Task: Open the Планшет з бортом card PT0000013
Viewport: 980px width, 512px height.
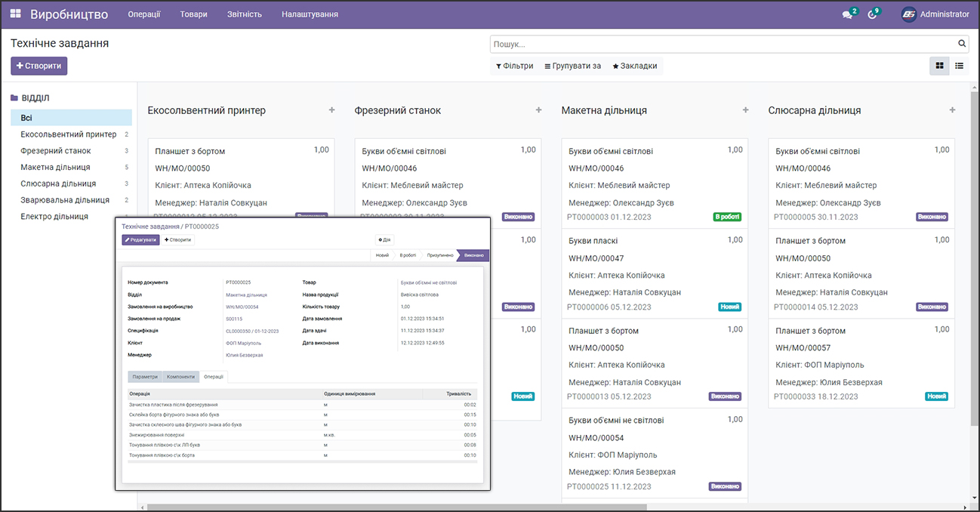Action: pos(655,363)
